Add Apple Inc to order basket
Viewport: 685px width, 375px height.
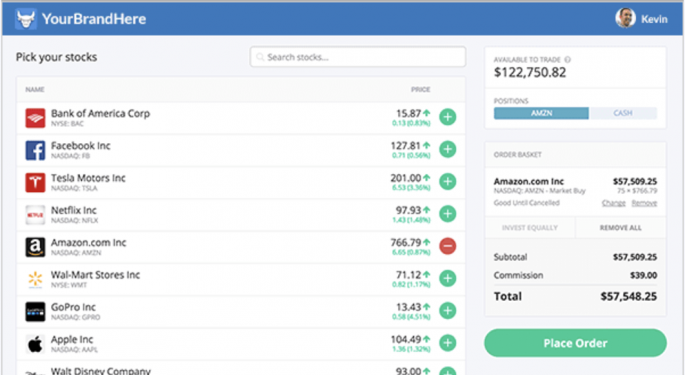tap(447, 344)
